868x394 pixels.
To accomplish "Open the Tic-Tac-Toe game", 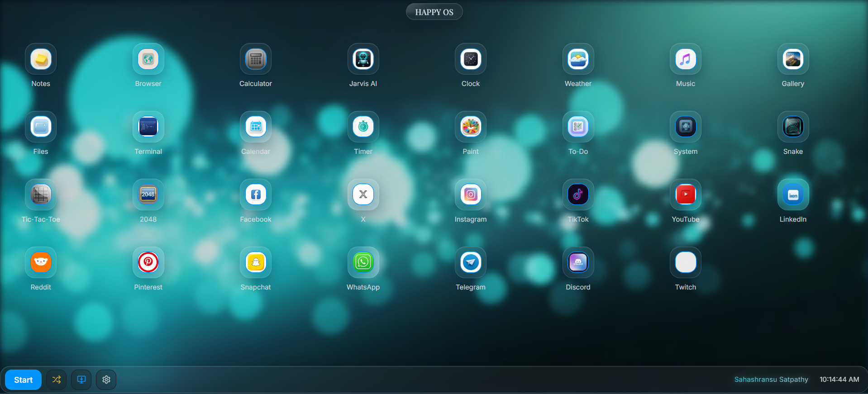I will pyautogui.click(x=41, y=195).
